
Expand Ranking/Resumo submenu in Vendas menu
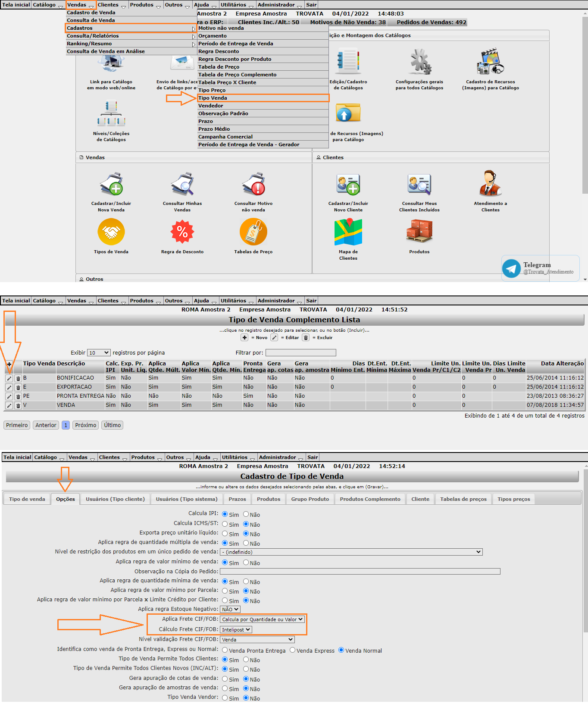[131, 44]
